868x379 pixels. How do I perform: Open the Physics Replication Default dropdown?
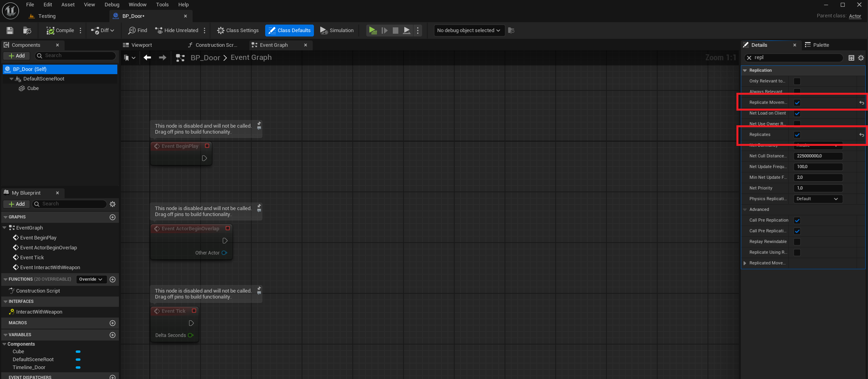click(817, 199)
